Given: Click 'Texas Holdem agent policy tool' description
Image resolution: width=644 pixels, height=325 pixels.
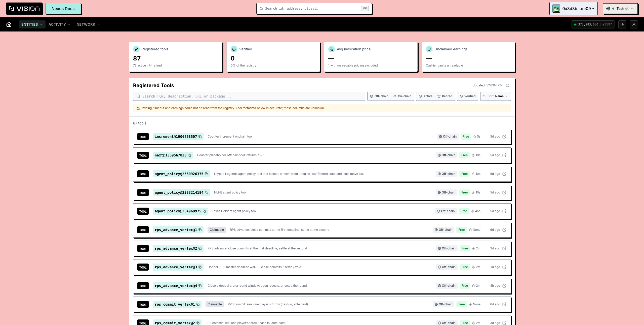Looking at the screenshot, I should (x=234, y=211).
